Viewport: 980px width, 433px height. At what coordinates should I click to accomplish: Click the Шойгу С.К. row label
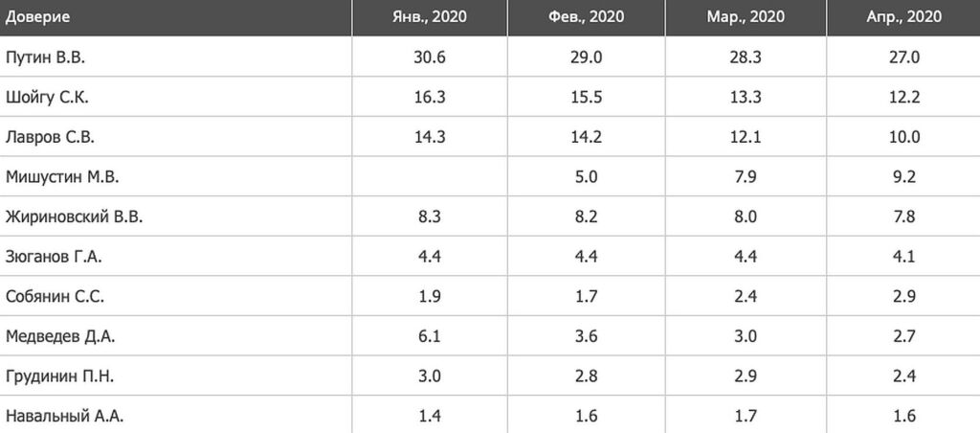click(x=48, y=97)
